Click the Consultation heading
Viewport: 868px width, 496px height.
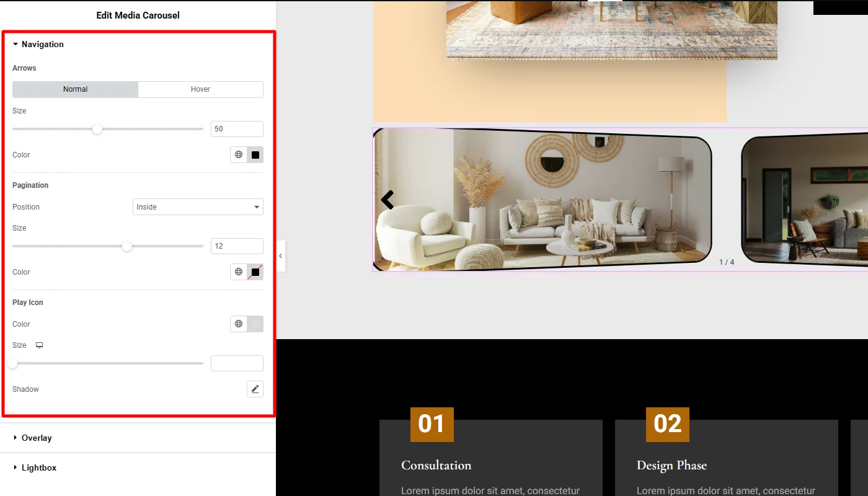[436, 466]
